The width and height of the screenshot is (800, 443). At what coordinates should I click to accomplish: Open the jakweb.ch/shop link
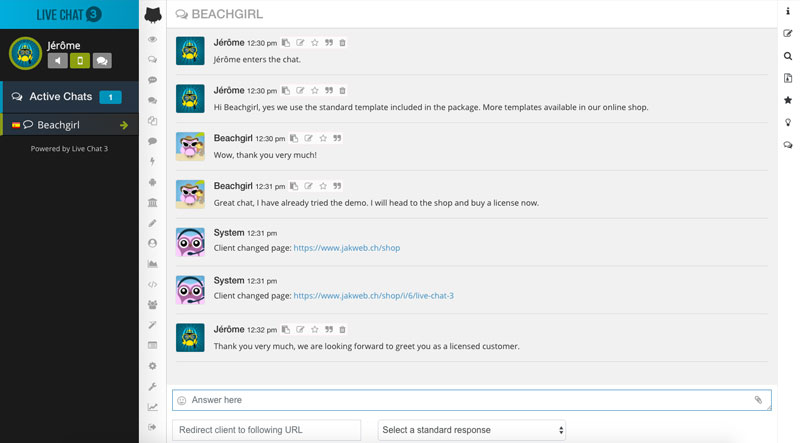click(x=346, y=248)
